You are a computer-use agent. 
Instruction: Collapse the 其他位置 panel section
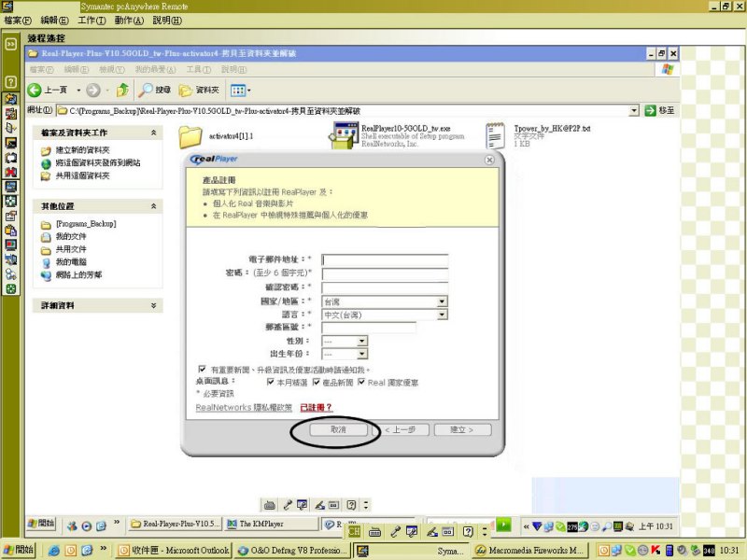(156, 205)
